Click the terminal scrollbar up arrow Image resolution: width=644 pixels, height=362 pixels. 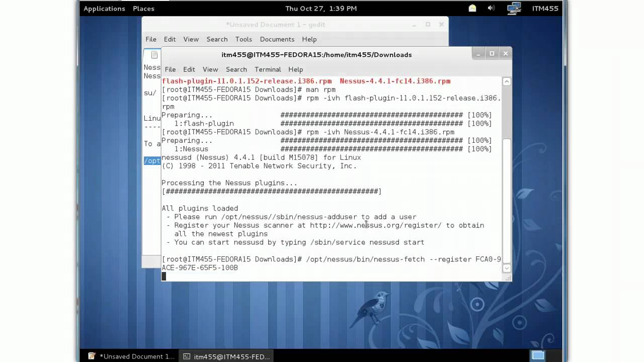tap(506, 81)
